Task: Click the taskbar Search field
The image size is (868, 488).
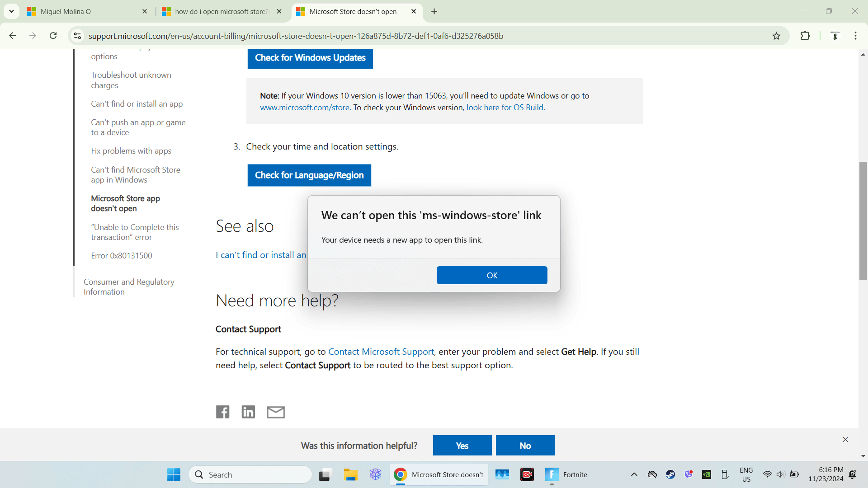Action: coord(251,474)
